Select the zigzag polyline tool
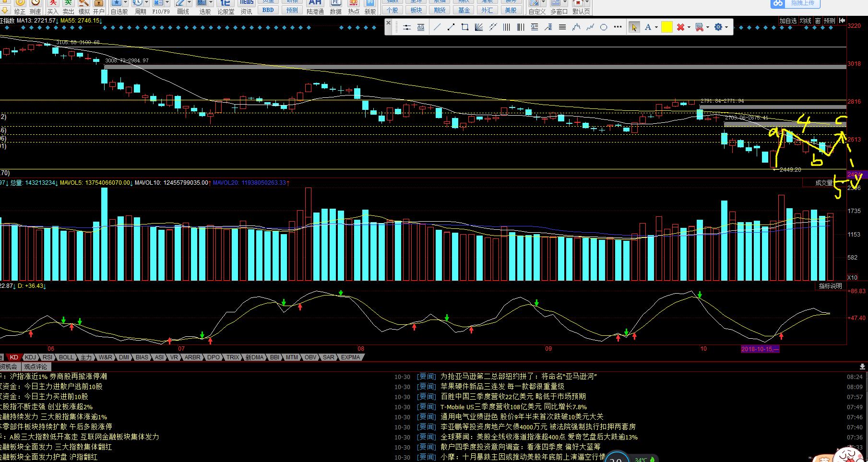868x462 pixels. click(590, 27)
